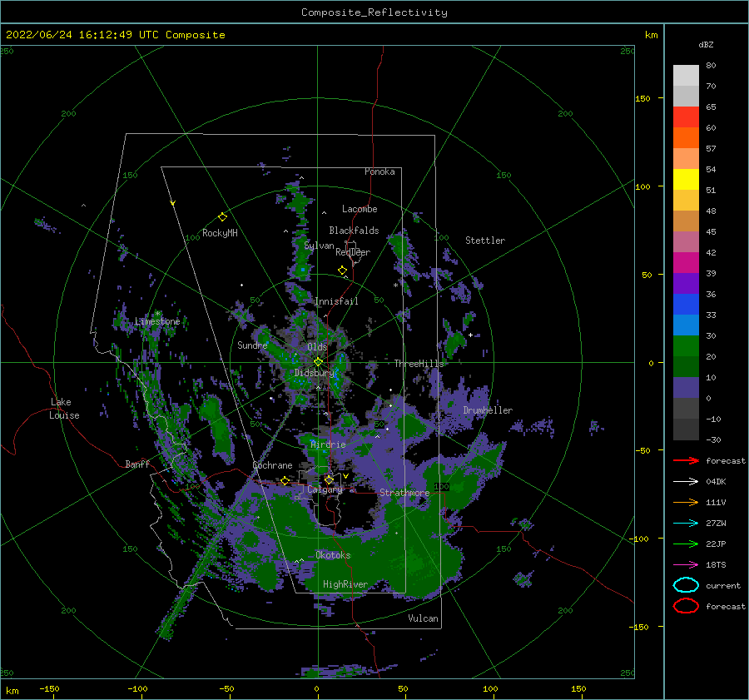Click the 18TS legend text

pyautogui.click(x=716, y=565)
